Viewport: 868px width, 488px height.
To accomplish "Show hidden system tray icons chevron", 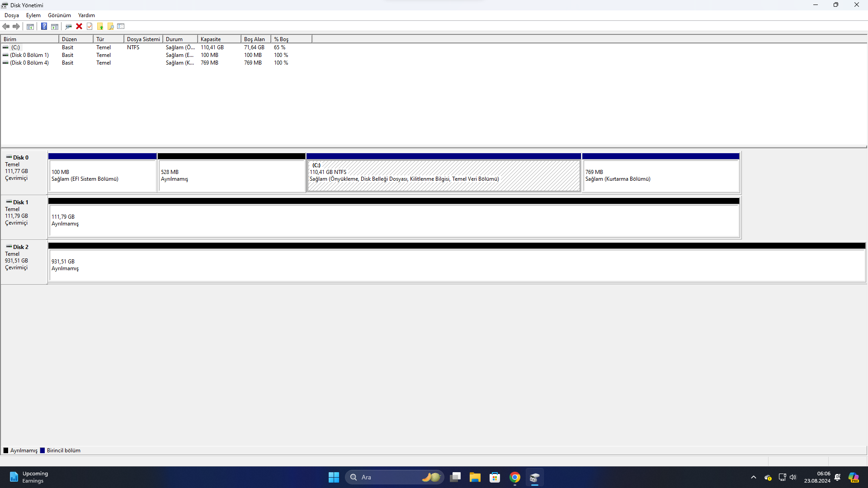I will [753, 477].
